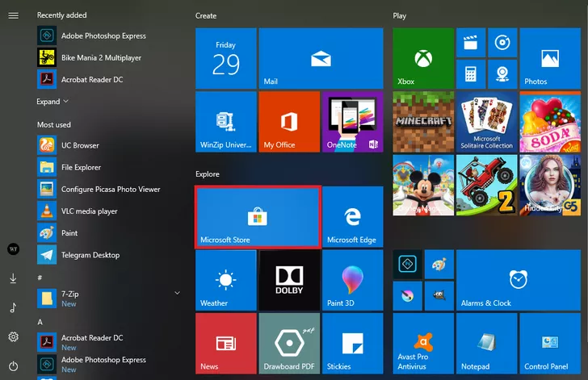Open the OneNote tile
Screen dimensions: 588x380
tap(352, 122)
